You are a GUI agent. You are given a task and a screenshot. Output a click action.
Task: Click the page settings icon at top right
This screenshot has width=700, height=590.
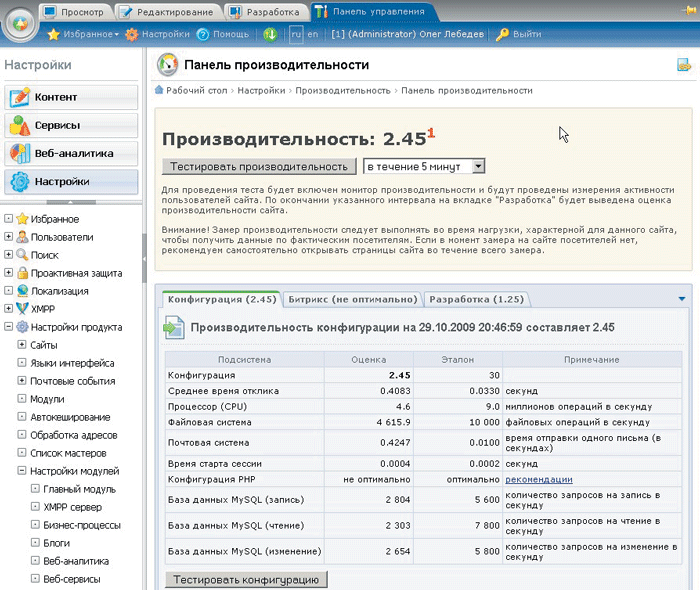[x=684, y=66]
